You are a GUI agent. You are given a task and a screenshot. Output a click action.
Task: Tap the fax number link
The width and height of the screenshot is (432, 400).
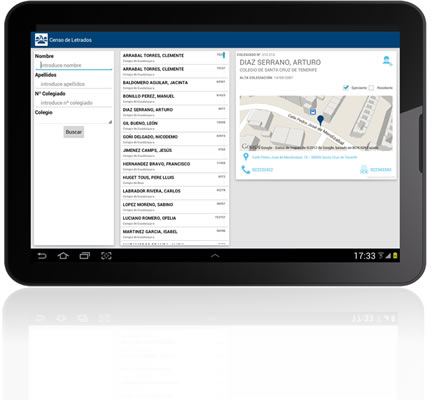point(381,170)
